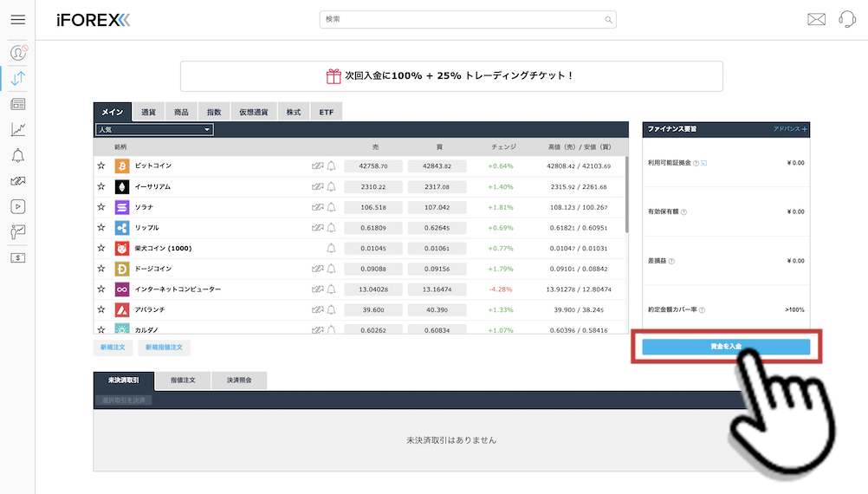This screenshot has width=868, height=494.
Task: Open the 指値注文 tab
Action: (183, 380)
